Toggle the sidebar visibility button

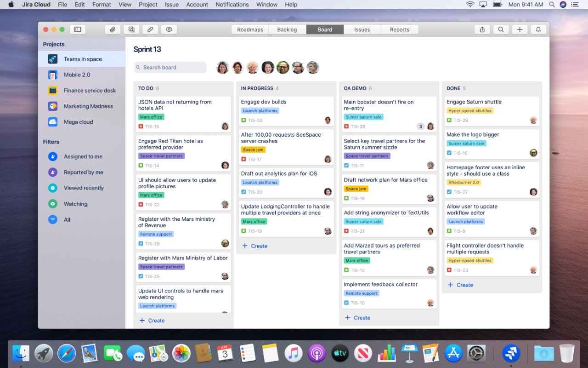pyautogui.click(x=78, y=29)
